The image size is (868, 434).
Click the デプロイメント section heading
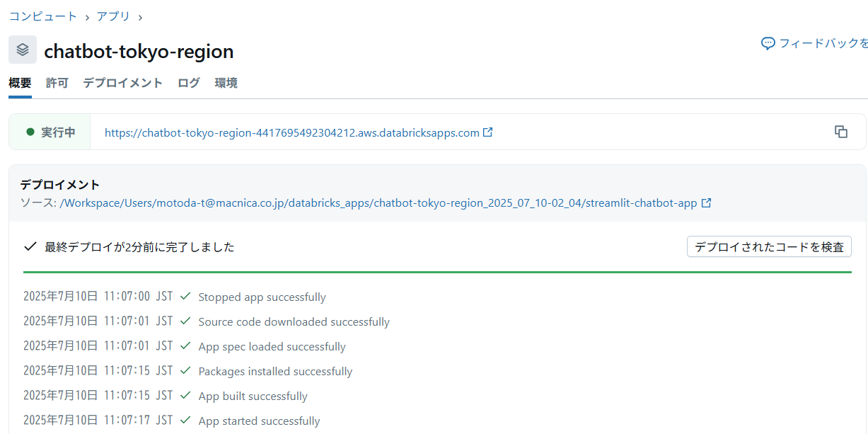pos(60,185)
